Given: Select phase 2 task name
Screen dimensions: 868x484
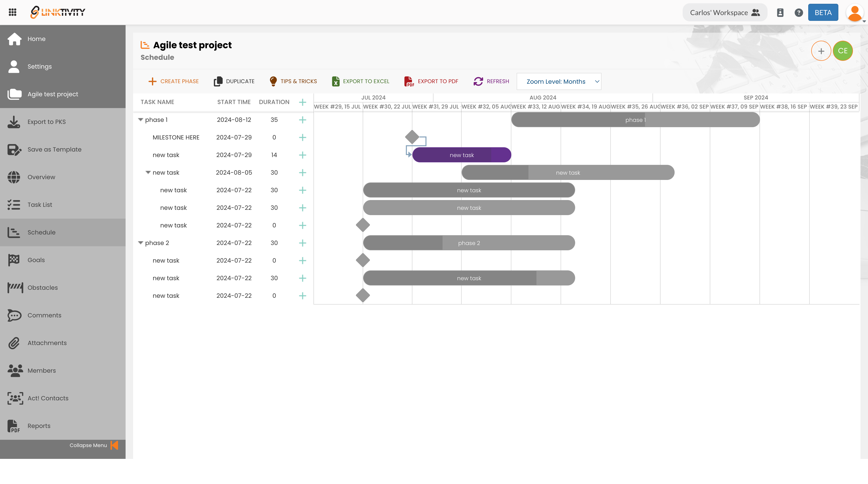Looking at the screenshot, I should click(x=157, y=243).
